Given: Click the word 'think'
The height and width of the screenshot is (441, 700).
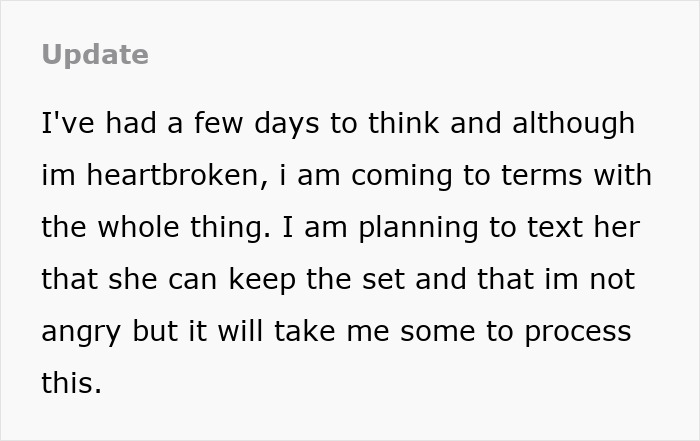Looking at the screenshot, I should pyautogui.click(x=404, y=123).
